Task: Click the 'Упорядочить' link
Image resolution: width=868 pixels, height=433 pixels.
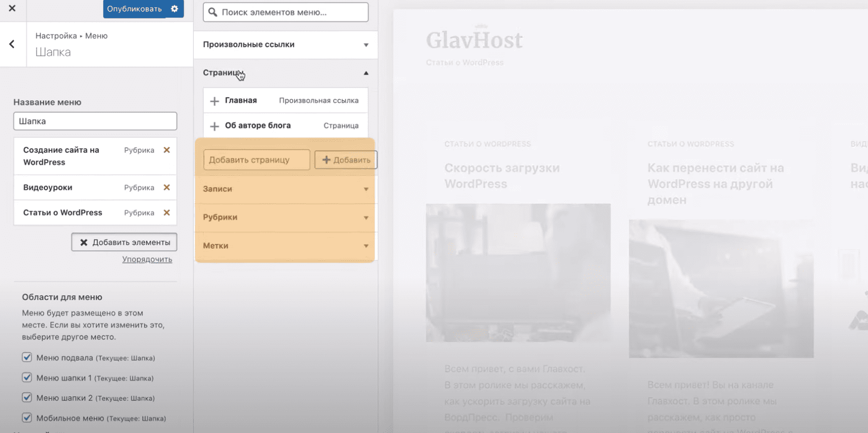Action: [x=147, y=259]
